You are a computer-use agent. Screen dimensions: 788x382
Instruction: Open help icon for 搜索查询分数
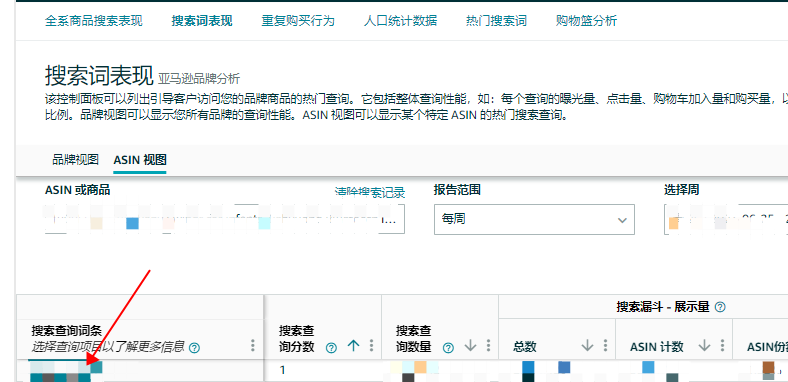331,347
